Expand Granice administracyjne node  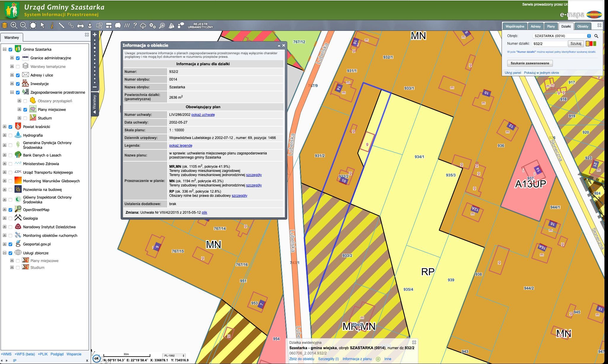pos(12,58)
